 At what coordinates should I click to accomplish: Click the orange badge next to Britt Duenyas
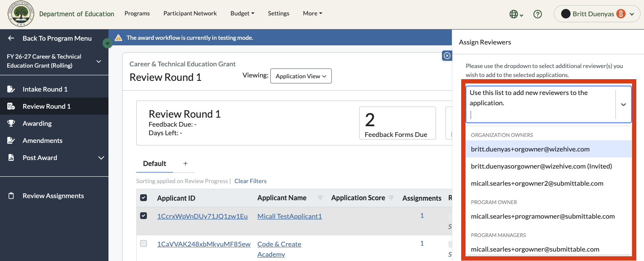(621, 14)
